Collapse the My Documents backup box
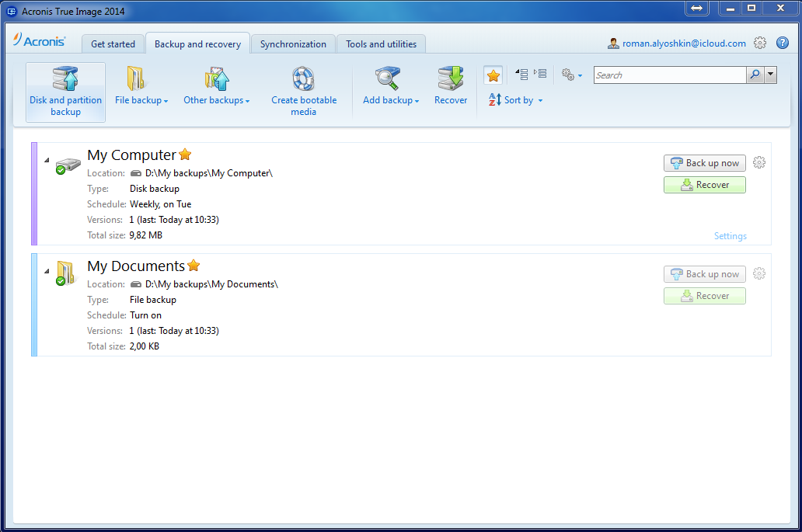The width and height of the screenshot is (802, 532). tap(47, 271)
